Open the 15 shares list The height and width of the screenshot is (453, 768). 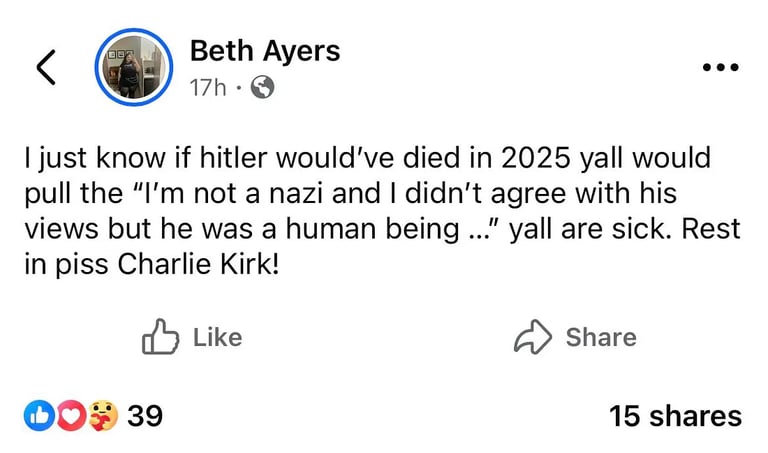[x=675, y=416]
